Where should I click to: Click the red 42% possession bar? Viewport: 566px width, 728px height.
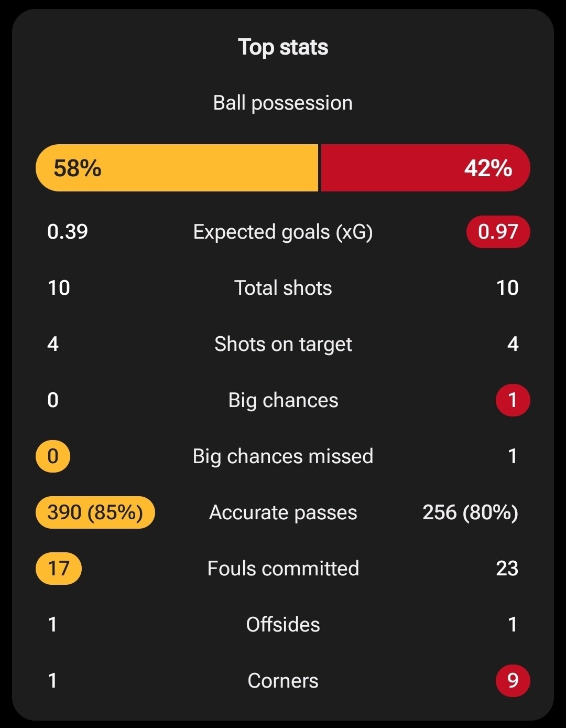pos(426,168)
